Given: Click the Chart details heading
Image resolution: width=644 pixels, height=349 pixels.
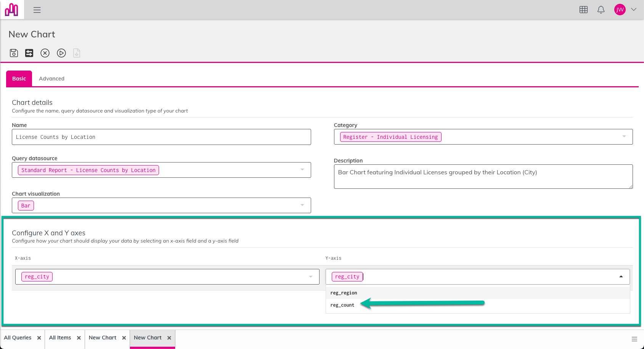Looking at the screenshot, I should (x=32, y=103).
